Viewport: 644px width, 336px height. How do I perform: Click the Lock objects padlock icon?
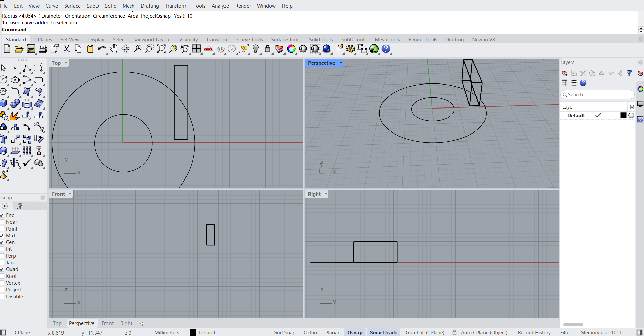pos(267,49)
